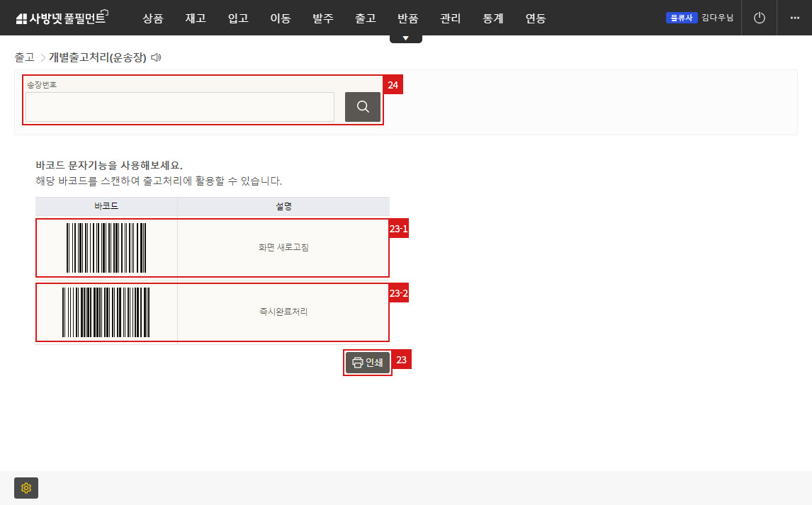Click the 송장번호 input field
The width and height of the screenshot is (812, 505).
[x=179, y=107]
